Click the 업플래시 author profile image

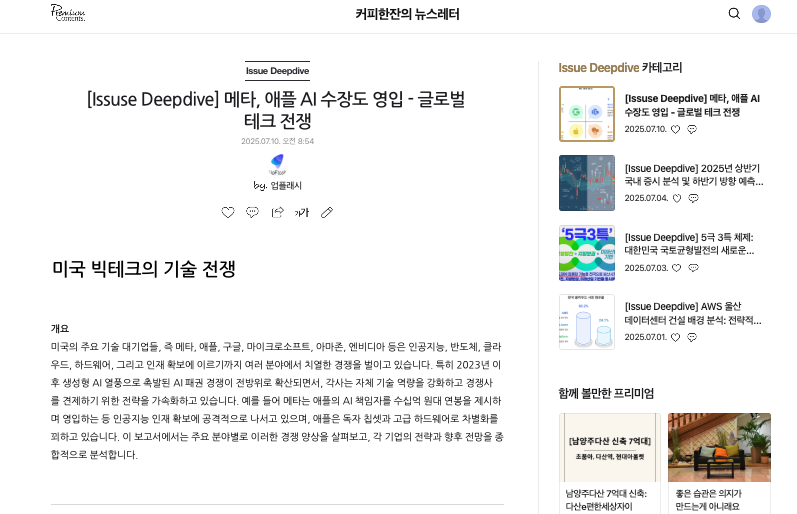pos(278,165)
